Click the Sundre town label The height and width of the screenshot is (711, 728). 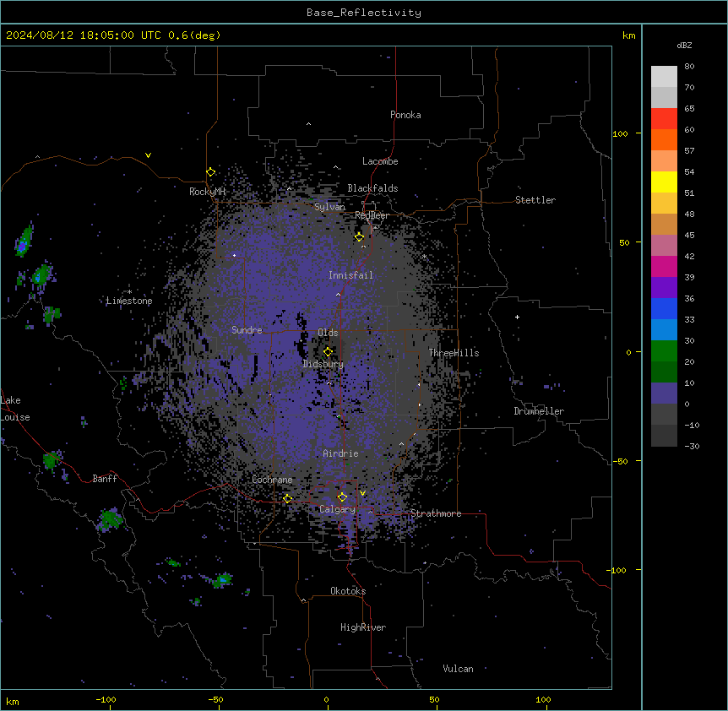click(247, 330)
